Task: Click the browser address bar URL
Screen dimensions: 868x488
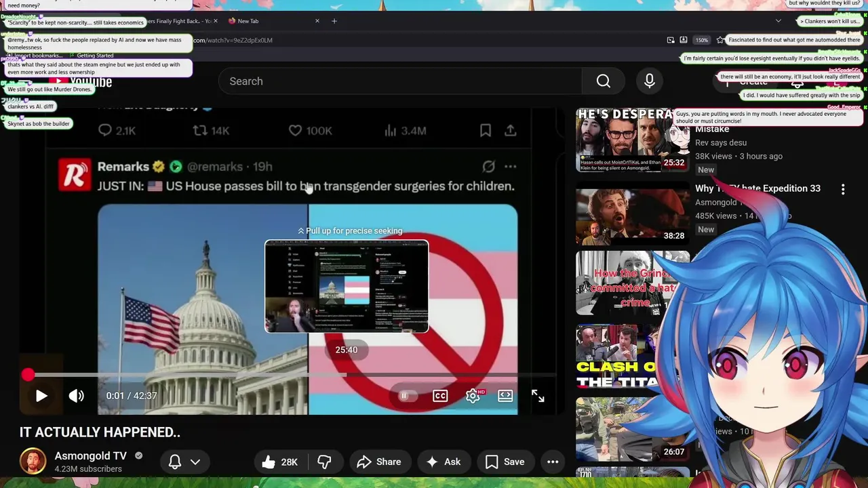Action: pyautogui.click(x=233, y=40)
